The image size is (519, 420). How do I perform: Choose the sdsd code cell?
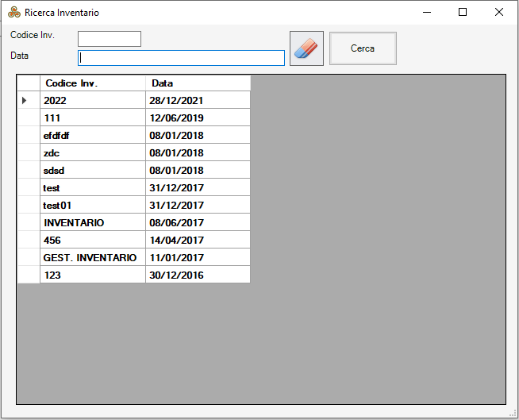93,170
